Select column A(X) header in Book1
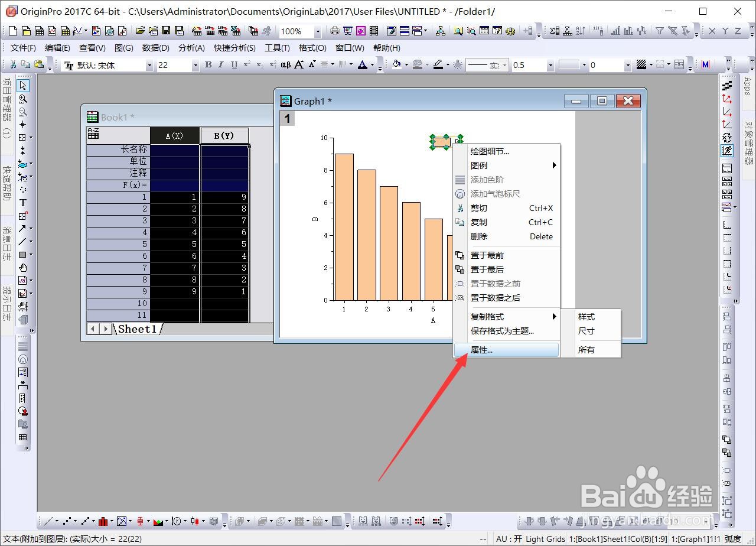This screenshot has height=546, width=756. (x=175, y=135)
